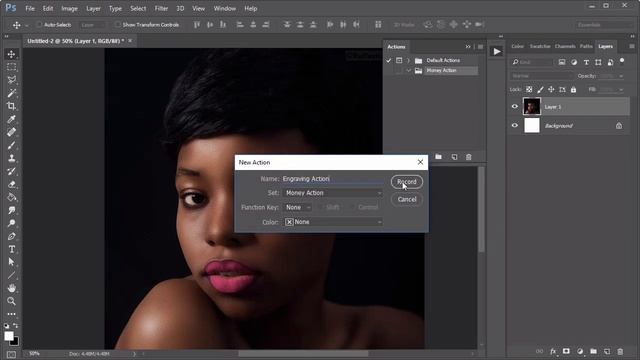This screenshot has width=640, height=360.
Task: Toggle layer filtering switch on or off
Action: [622, 61]
